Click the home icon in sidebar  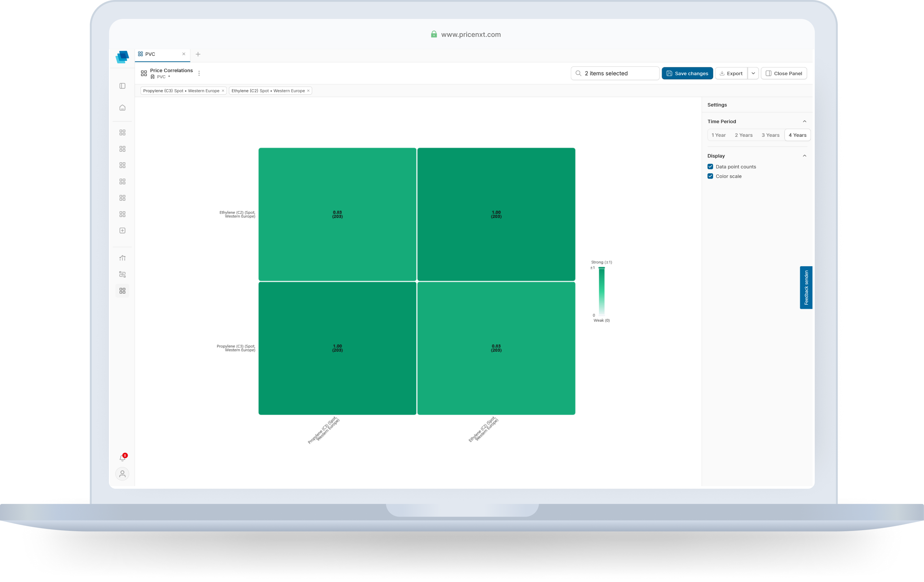(x=123, y=108)
